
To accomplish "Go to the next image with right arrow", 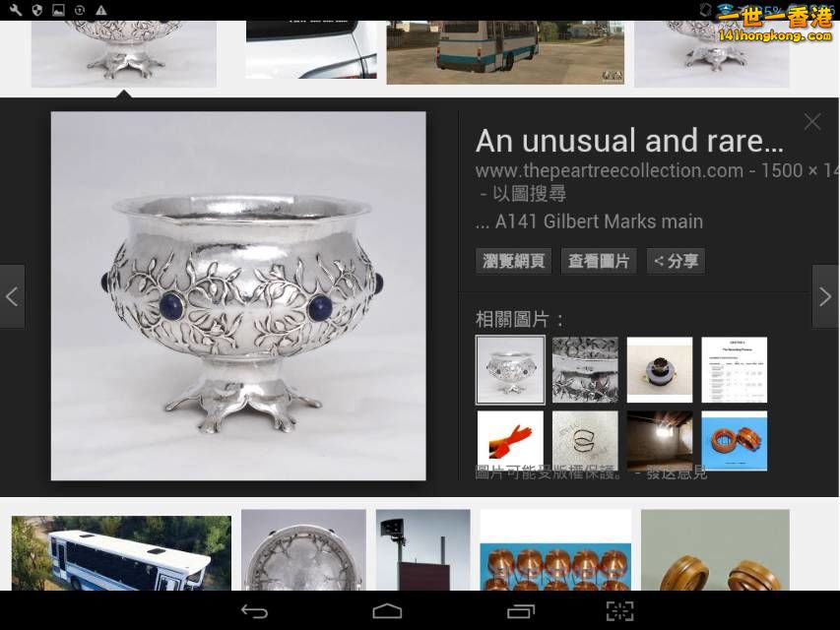I will (x=825, y=296).
